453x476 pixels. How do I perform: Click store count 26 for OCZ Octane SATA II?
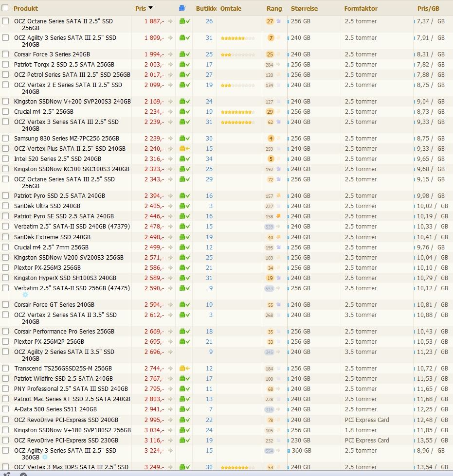[x=209, y=21]
